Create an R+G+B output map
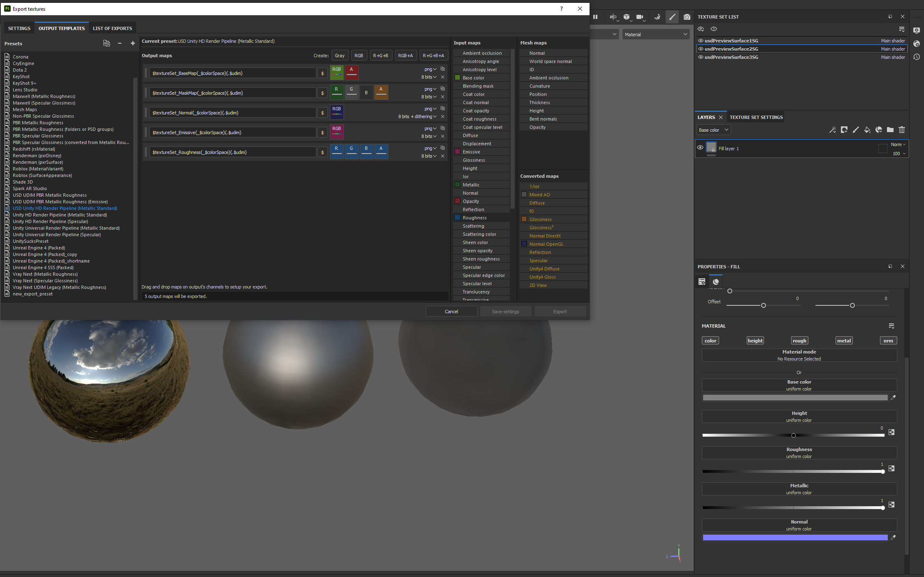Image resolution: width=924 pixels, height=577 pixels. click(x=381, y=56)
